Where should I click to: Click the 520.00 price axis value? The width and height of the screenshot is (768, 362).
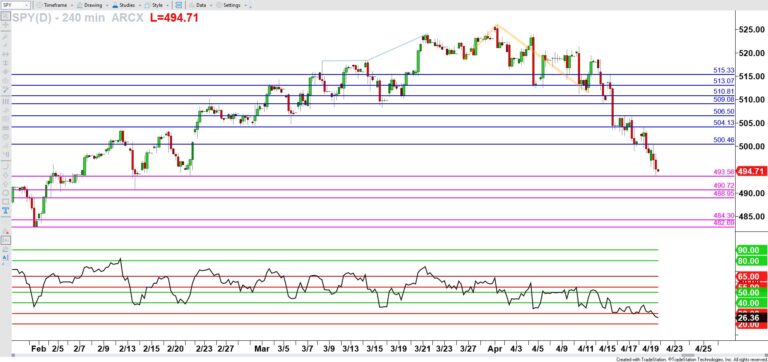coord(753,53)
